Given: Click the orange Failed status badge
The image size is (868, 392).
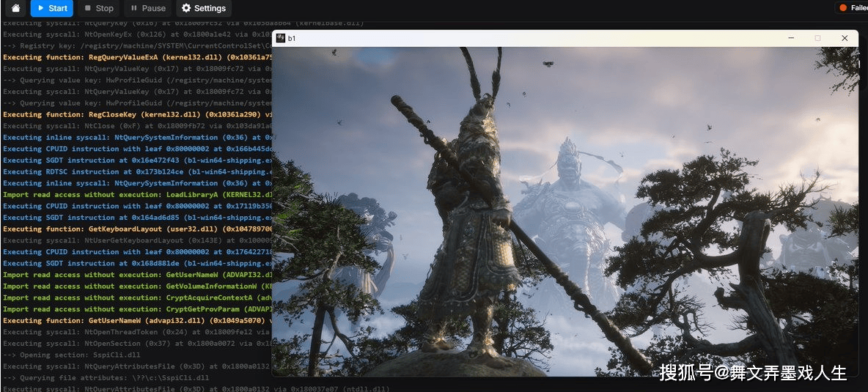Looking at the screenshot, I should [x=853, y=8].
